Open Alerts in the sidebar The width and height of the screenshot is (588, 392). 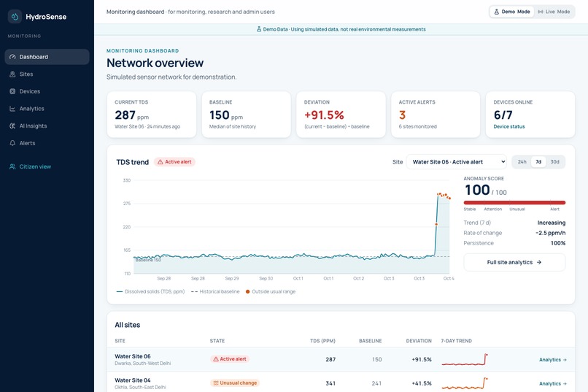click(x=47, y=143)
